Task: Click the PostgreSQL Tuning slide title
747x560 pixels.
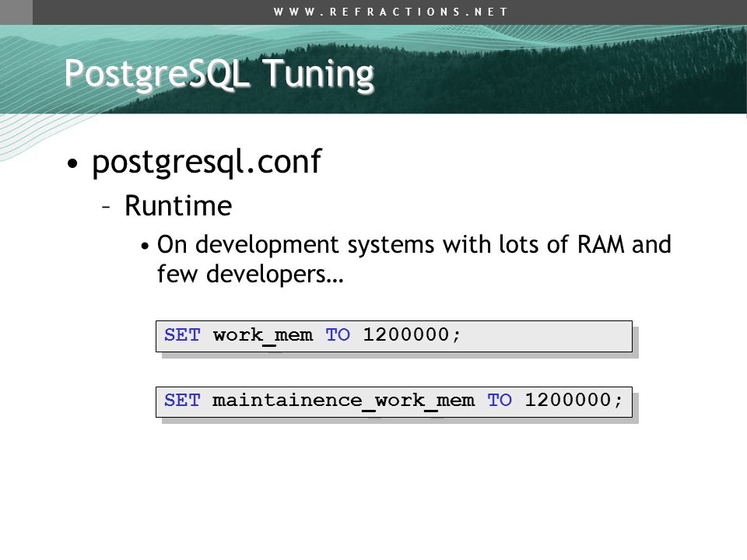Action: point(219,75)
